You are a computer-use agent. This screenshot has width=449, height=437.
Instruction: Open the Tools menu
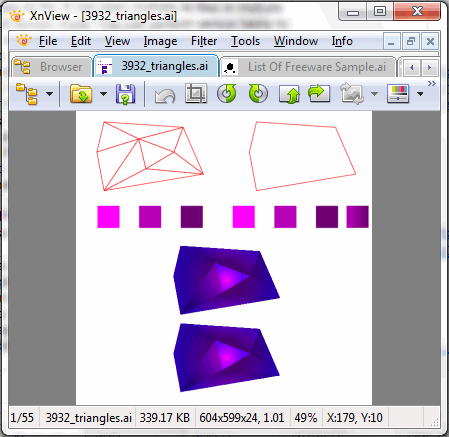(245, 41)
